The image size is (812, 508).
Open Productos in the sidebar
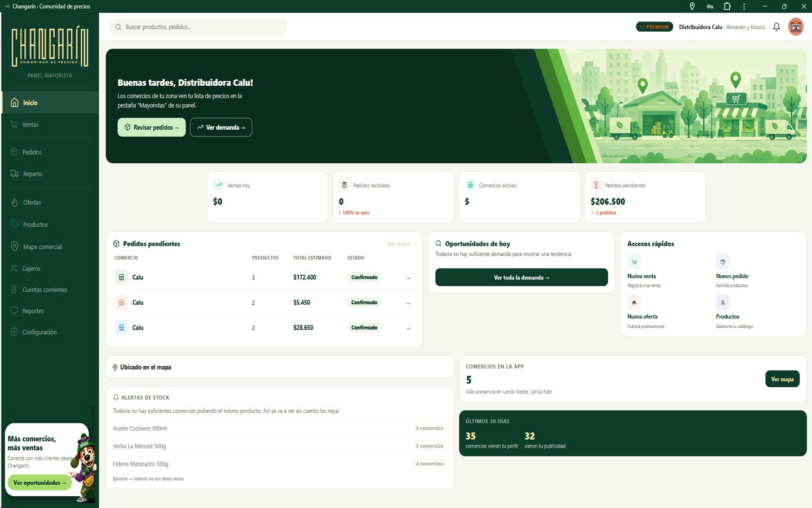click(50, 225)
